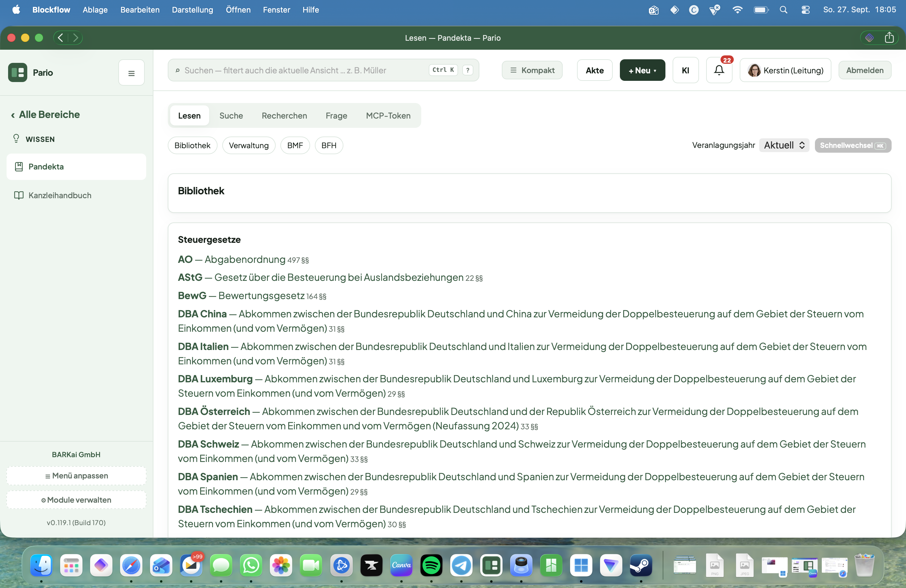This screenshot has width=906, height=588.
Task: Open Photos app from the dock
Action: coord(281,565)
